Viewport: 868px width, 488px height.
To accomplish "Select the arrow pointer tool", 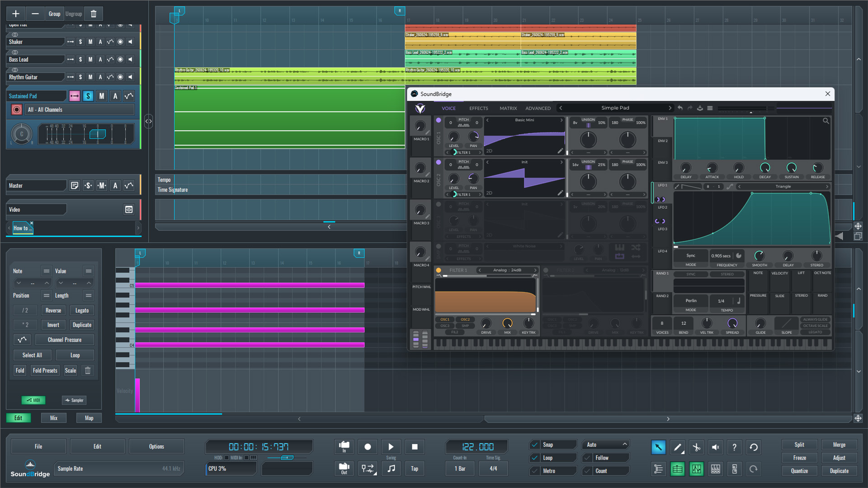I will (x=658, y=447).
